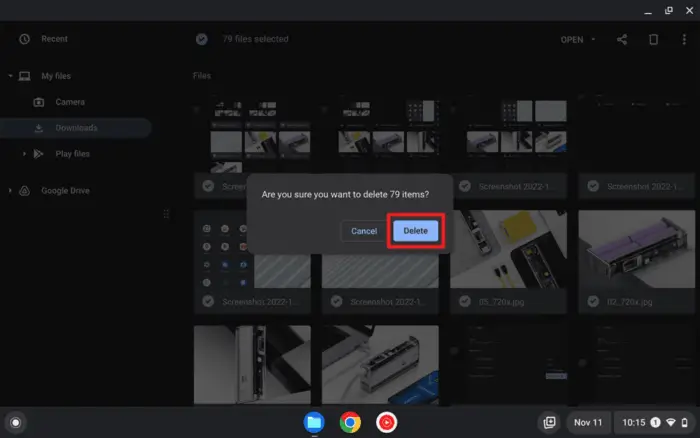Screen dimensions: 700x438
Task: Click the Files section heading
Action: point(202,76)
